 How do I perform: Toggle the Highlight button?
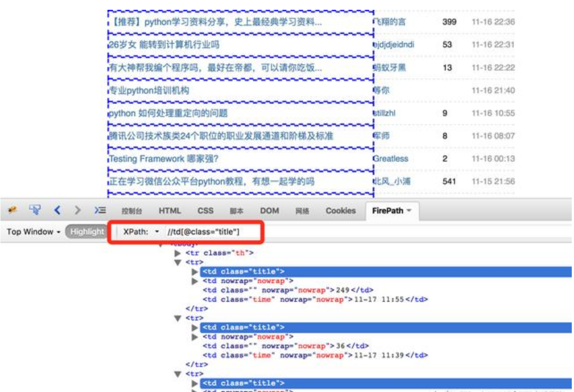pos(87,232)
